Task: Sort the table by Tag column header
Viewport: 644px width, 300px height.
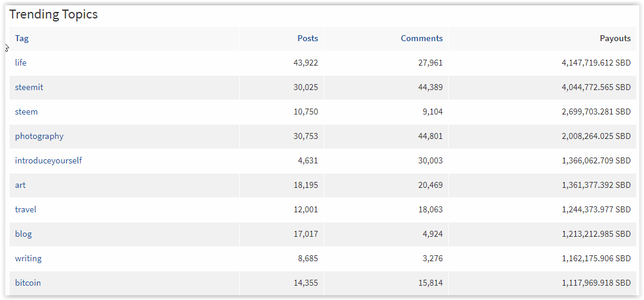Action: click(21, 39)
